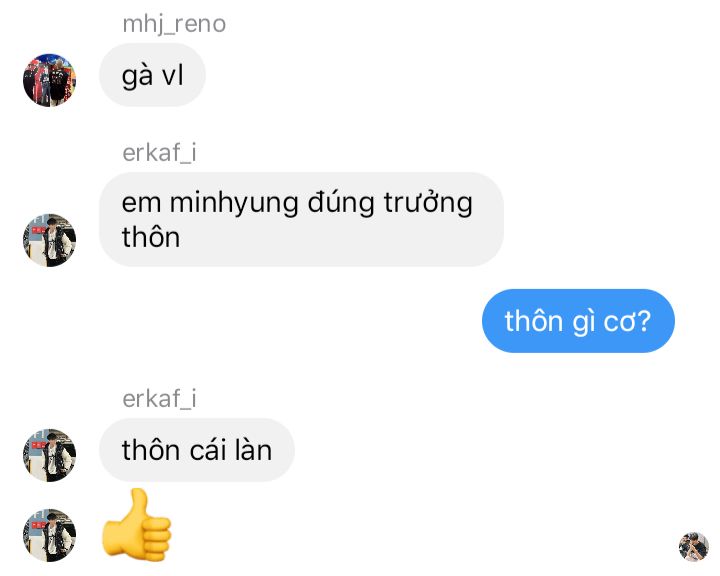
Task: Click erkaf_i username above 'thôn cái làn'
Action: 159,398
